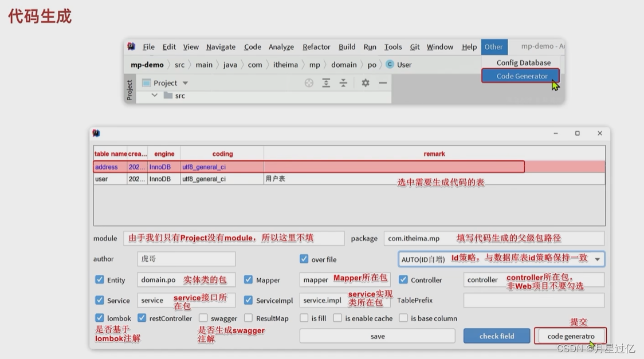Screen dimensions: 644x359
Task: Click the author input field
Action: (186, 259)
